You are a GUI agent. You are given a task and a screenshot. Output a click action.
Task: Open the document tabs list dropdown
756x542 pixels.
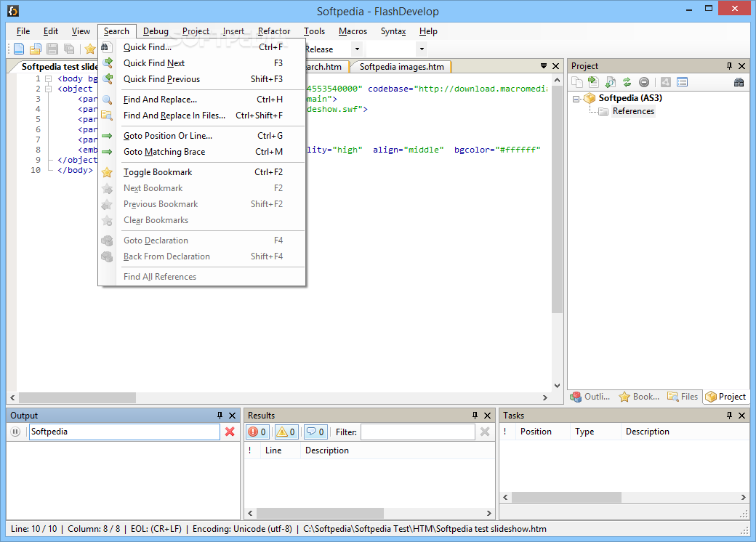tap(544, 66)
